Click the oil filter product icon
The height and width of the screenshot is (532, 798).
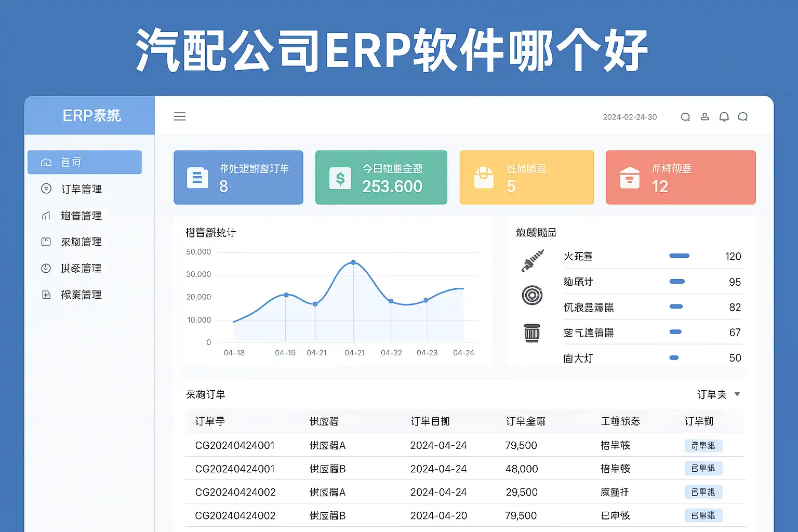(532, 332)
